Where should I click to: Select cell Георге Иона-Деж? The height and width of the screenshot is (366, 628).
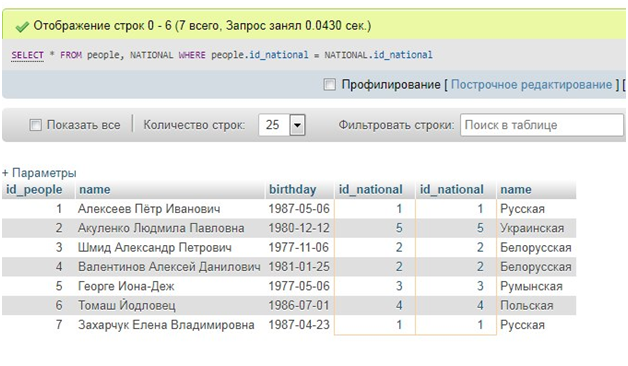tap(126, 286)
